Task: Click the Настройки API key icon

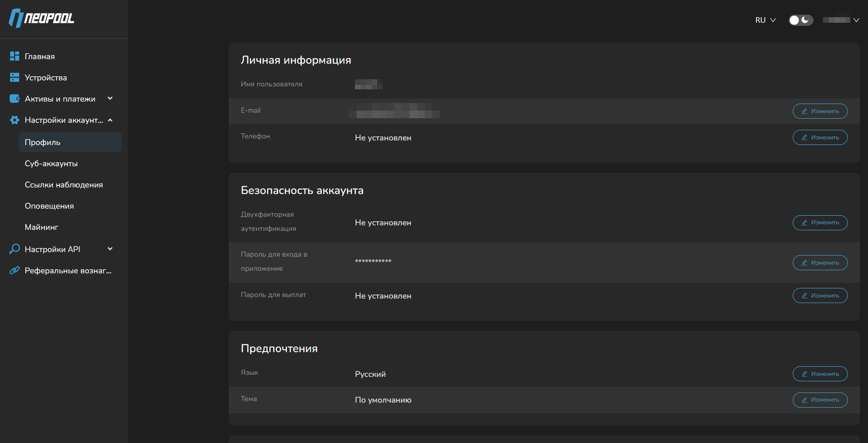Action: pyautogui.click(x=15, y=249)
